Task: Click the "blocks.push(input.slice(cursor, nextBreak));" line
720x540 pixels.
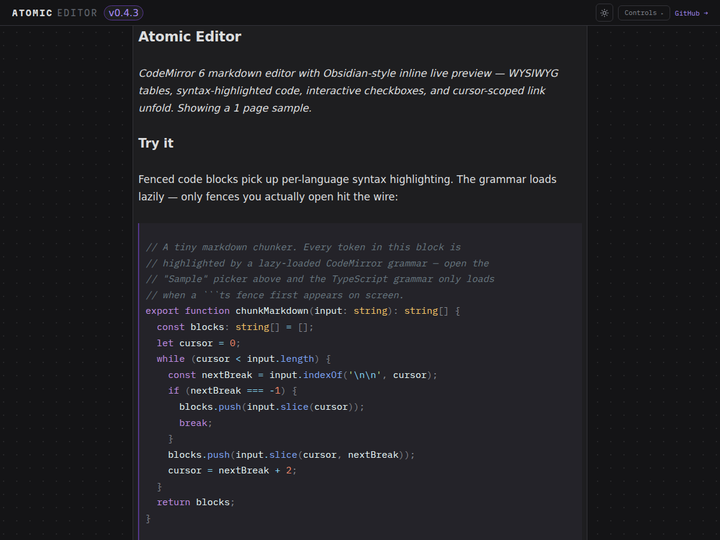Action: (x=291, y=455)
